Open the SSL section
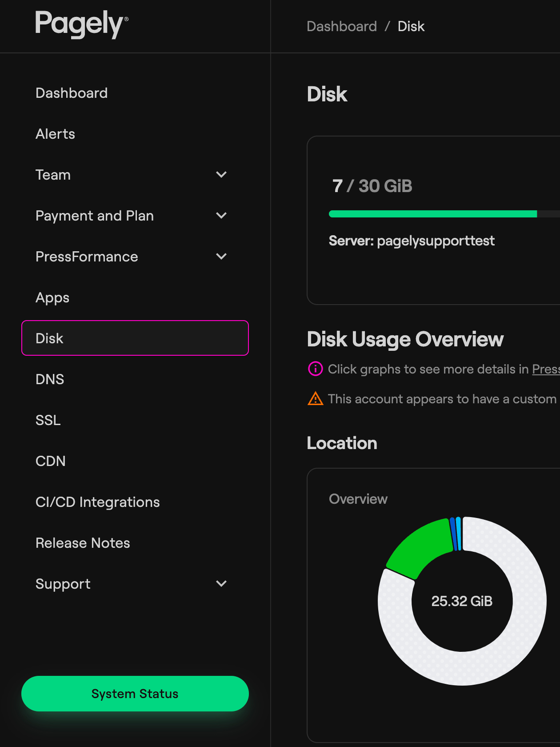 [48, 420]
